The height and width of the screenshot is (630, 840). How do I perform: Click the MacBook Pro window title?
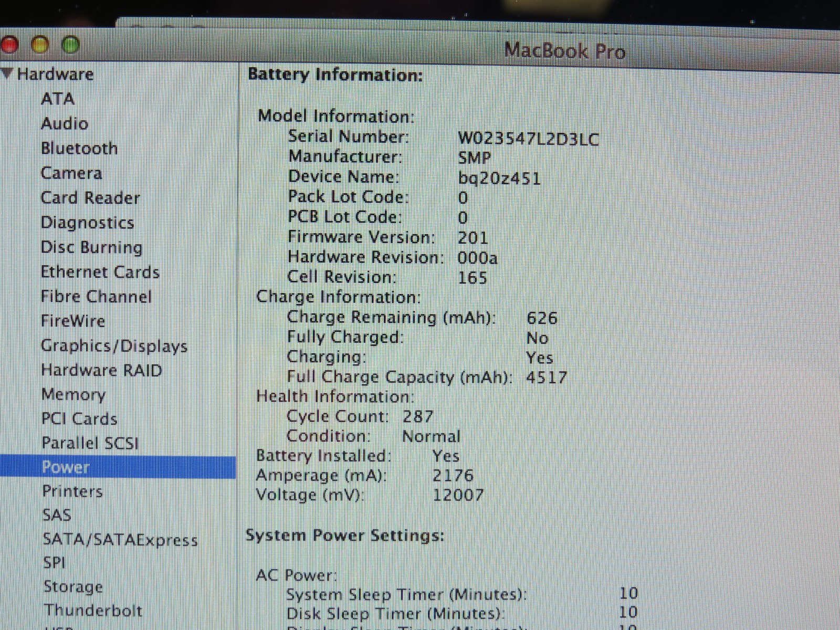pos(564,51)
